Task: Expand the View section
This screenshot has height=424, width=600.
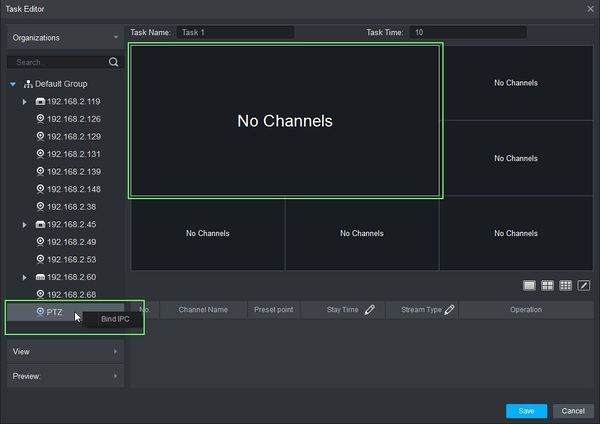Action: (x=65, y=352)
